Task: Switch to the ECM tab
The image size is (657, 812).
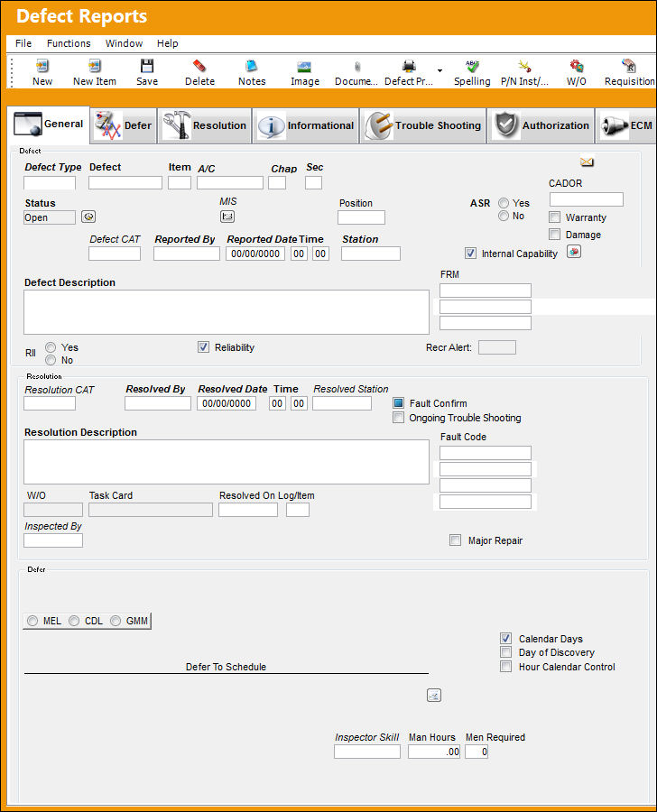Action: point(626,125)
